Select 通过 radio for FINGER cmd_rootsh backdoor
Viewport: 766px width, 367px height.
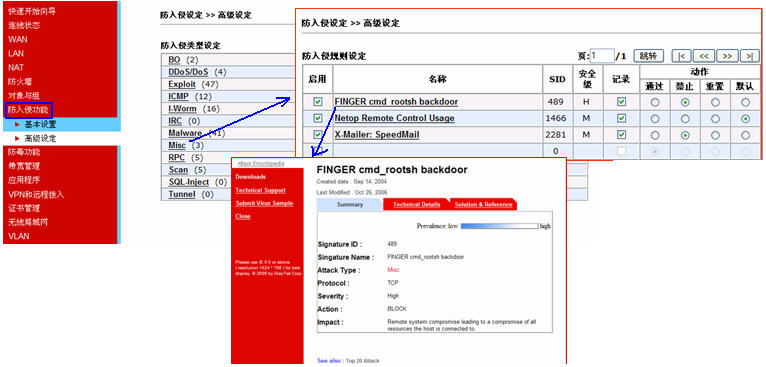(x=655, y=102)
